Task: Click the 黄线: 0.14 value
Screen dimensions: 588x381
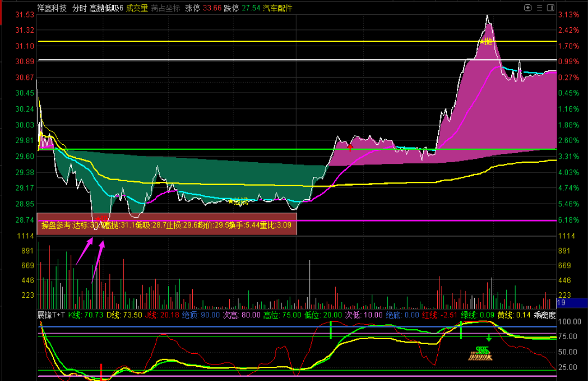Action: pyautogui.click(x=514, y=315)
